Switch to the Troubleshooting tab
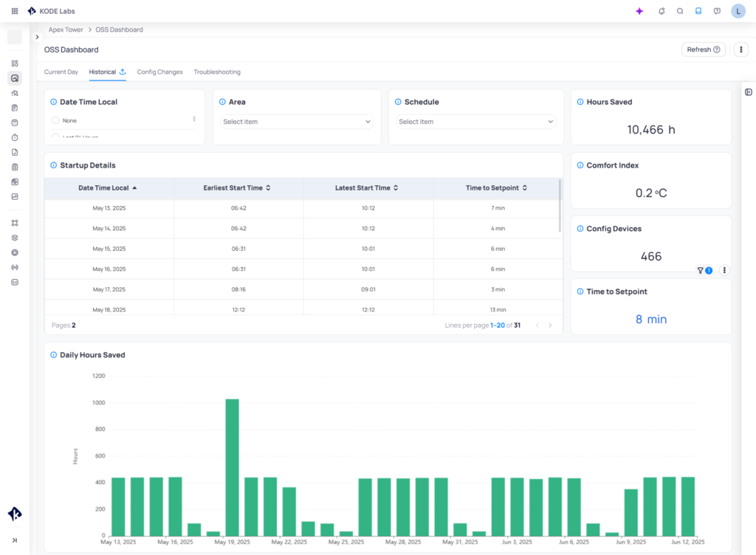 216,72
